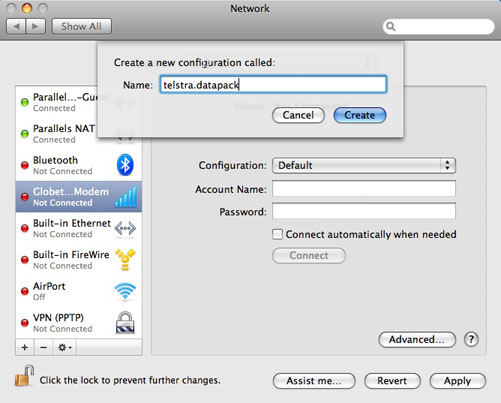Click the AirPort Wi-Fi waves icon
Viewport: 501px width, 403px height.
[125, 291]
